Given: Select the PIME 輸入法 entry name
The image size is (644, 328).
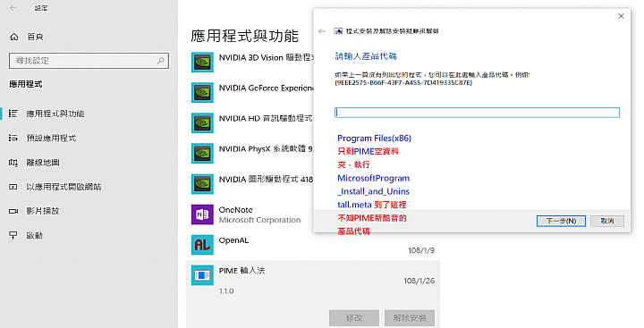Looking at the screenshot, I should tap(241, 271).
